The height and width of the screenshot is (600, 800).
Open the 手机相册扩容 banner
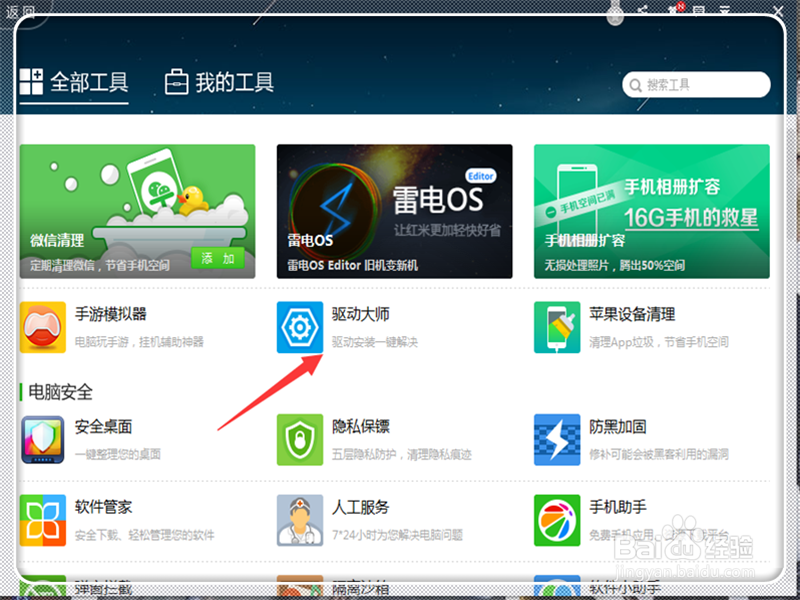652,211
